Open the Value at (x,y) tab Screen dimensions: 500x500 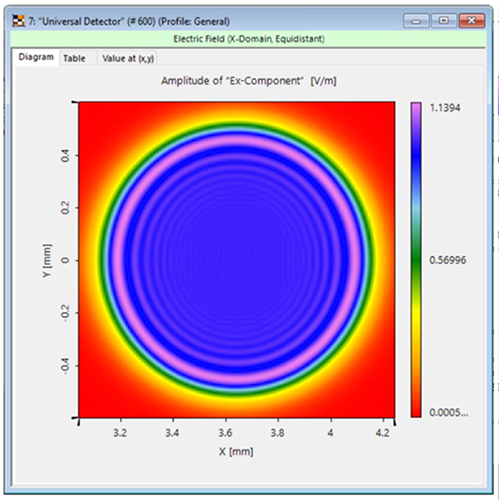(128, 58)
